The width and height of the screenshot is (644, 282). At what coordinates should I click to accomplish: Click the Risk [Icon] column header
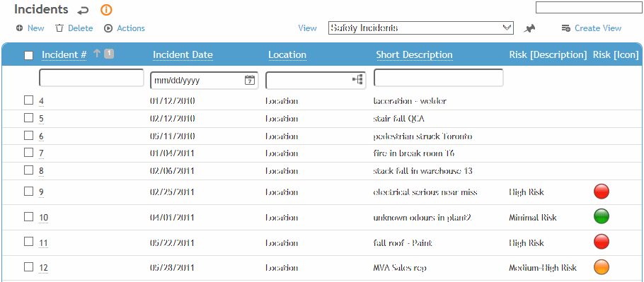[x=616, y=54]
